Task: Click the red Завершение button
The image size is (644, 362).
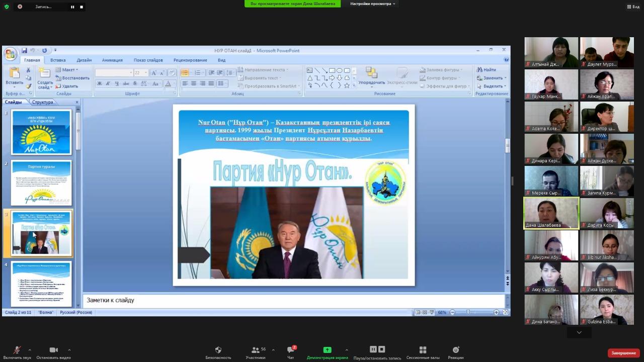Action: click(623, 353)
